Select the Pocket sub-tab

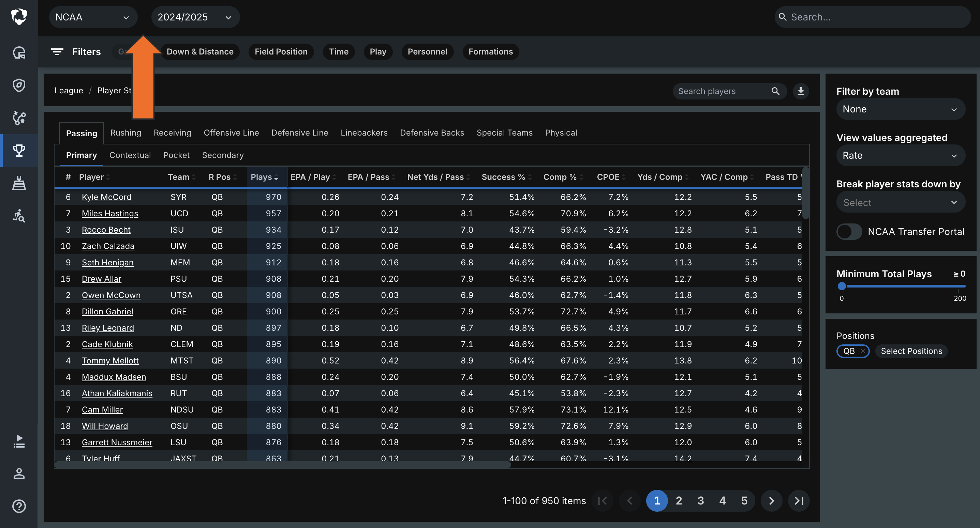[x=176, y=155]
